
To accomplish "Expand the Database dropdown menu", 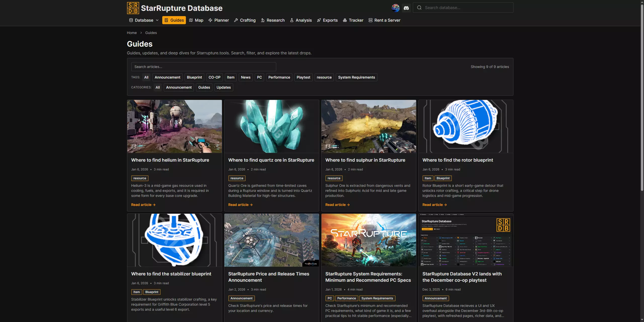I will [144, 20].
